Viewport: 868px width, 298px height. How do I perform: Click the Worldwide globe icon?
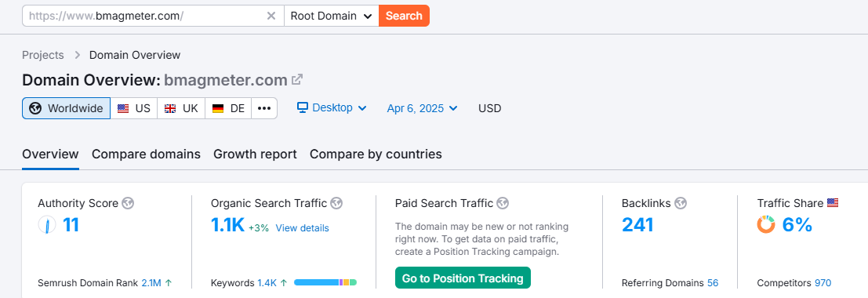[x=36, y=108]
